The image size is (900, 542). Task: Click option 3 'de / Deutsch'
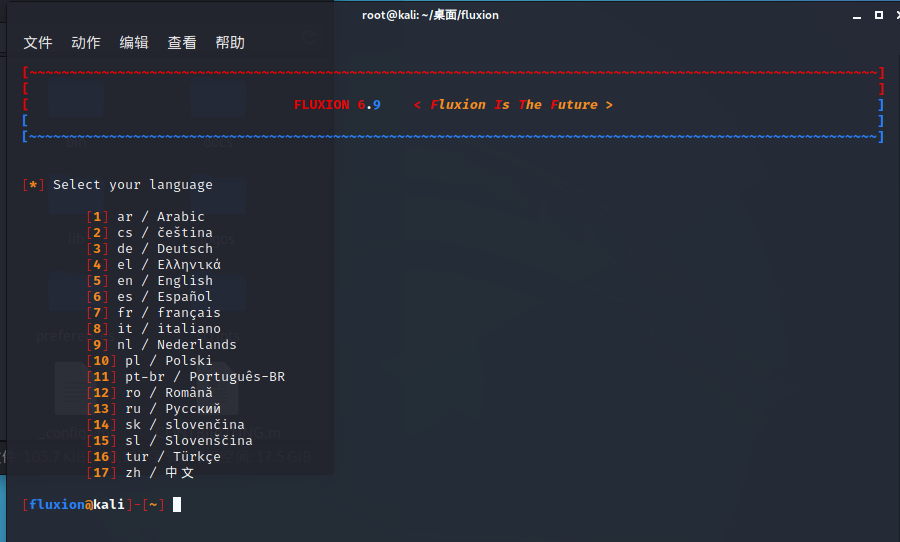(x=149, y=249)
